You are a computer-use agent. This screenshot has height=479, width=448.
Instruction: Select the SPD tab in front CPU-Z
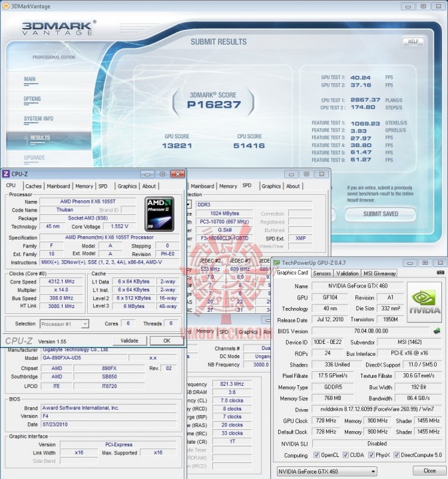point(103,186)
